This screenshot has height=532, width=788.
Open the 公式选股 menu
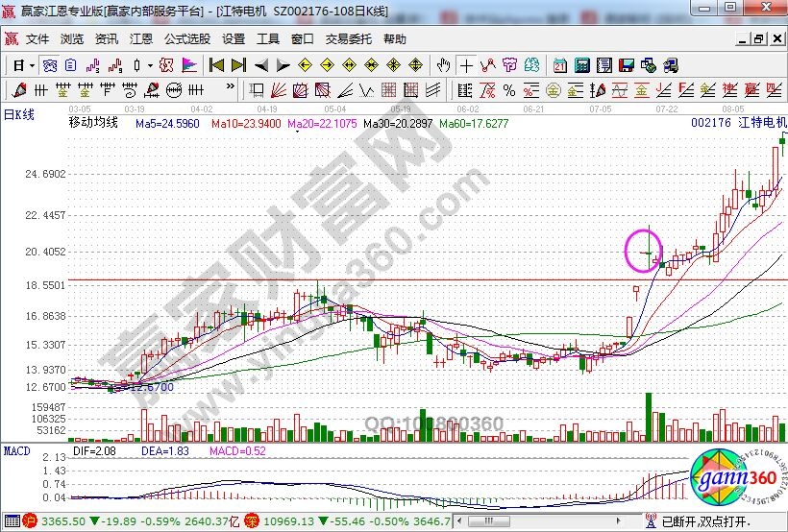pos(186,39)
